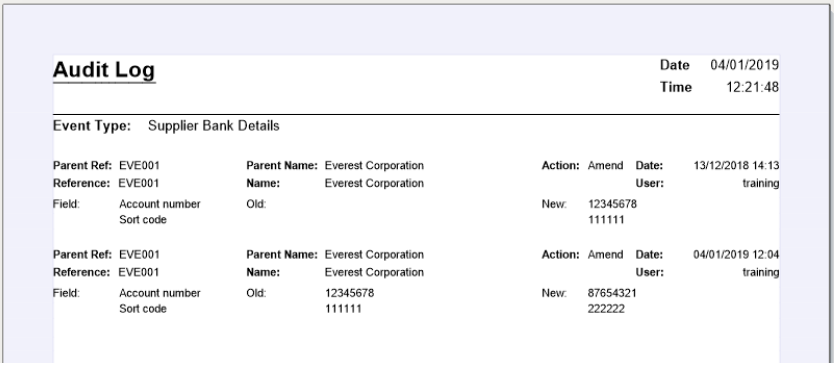This screenshot has height=365, width=834.
Task: Click new account number 87654321
Action: (x=612, y=293)
